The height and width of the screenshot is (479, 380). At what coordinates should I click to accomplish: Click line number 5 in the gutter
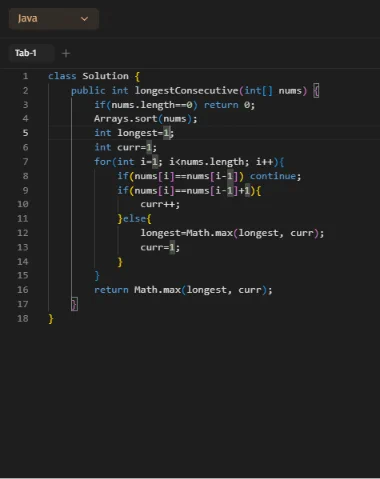pyautogui.click(x=25, y=133)
